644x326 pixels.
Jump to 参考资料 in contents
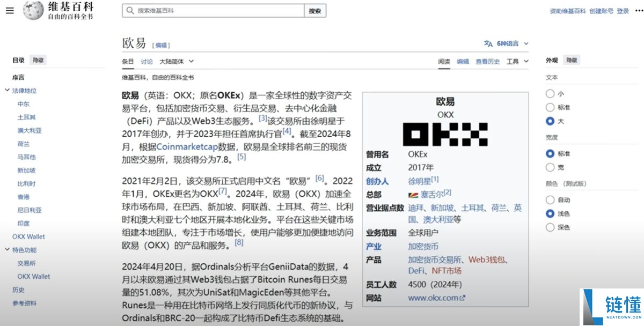click(24, 303)
